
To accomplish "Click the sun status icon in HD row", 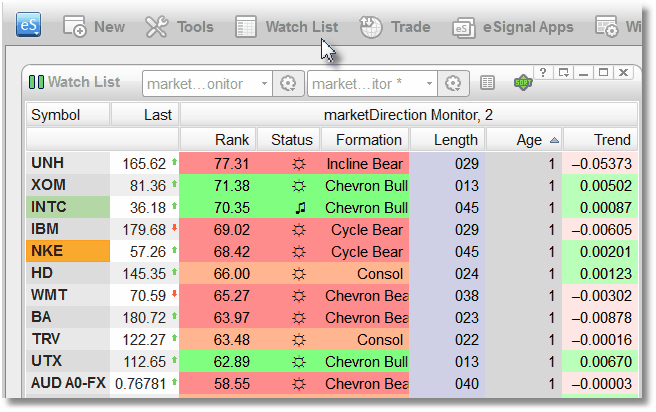I will [x=299, y=274].
